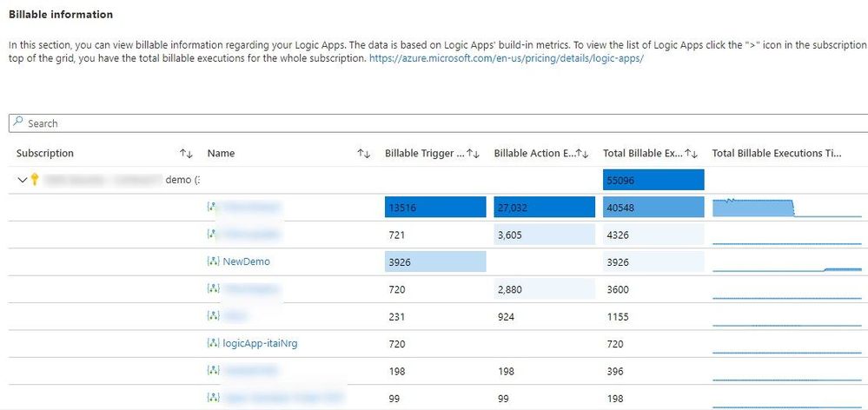
Task: Click logic app icon in 4326 row
Action: point(213,235)
